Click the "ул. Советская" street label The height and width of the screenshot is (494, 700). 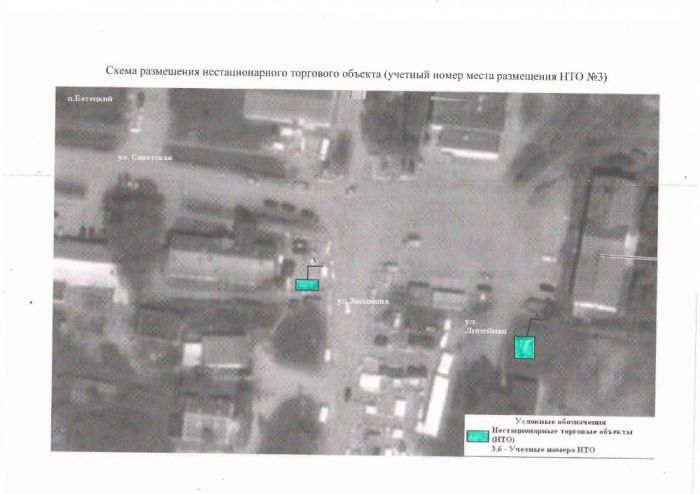145,158
